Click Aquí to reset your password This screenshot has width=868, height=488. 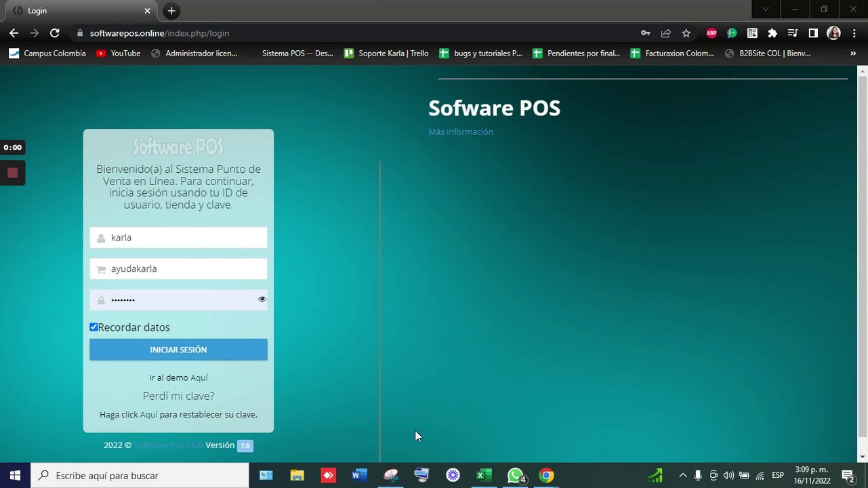tap(148, 415)
